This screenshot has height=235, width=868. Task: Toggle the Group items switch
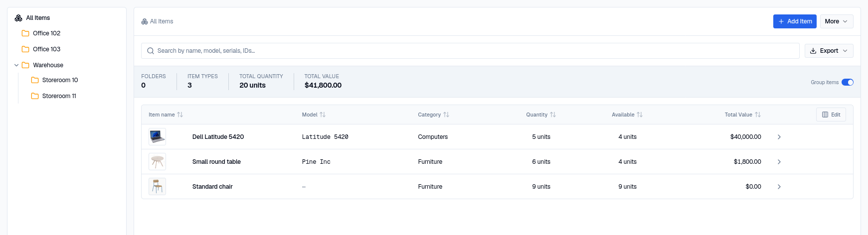[x=848, y=82]
